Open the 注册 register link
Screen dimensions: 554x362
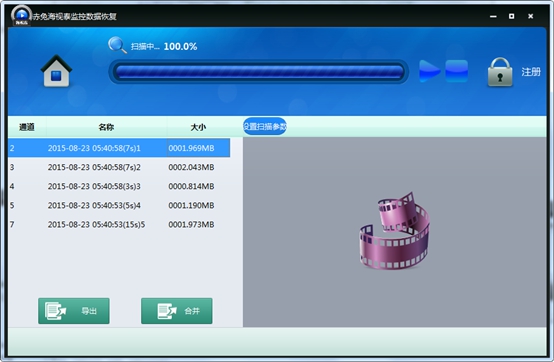click(x=531, y=72)
